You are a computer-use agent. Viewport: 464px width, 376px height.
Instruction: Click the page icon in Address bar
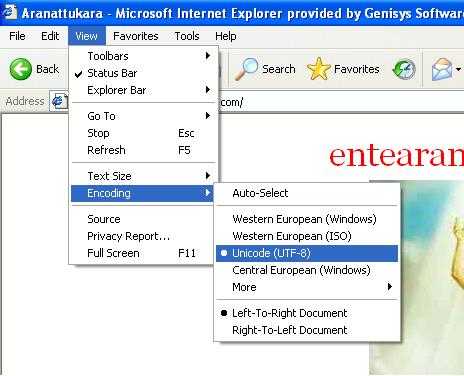[x=59, y=101]
